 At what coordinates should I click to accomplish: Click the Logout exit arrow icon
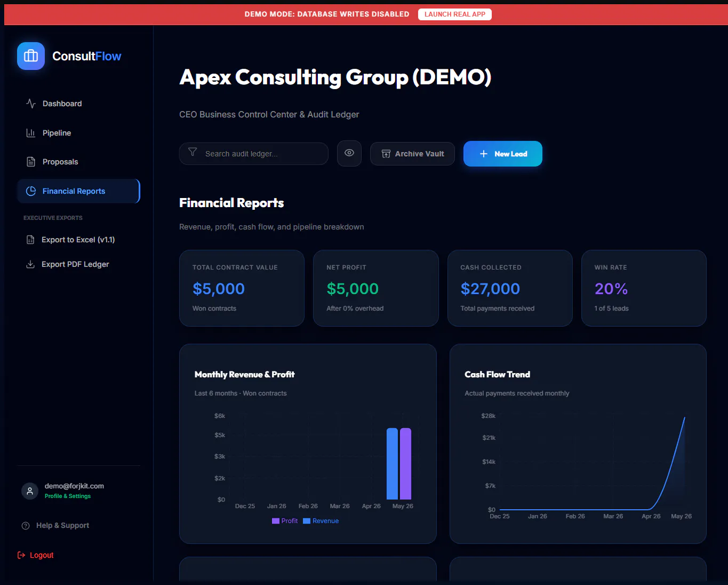tap(21, 555)
